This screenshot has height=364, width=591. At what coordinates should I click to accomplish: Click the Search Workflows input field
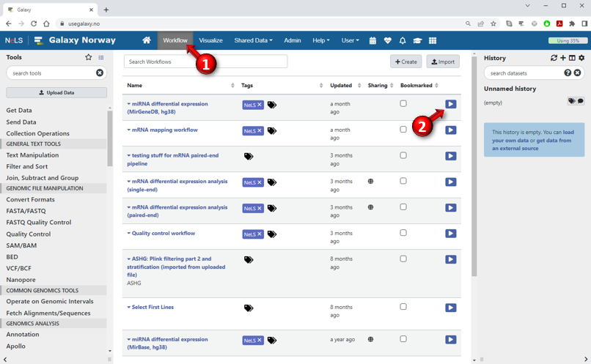(x=205, y=62)
